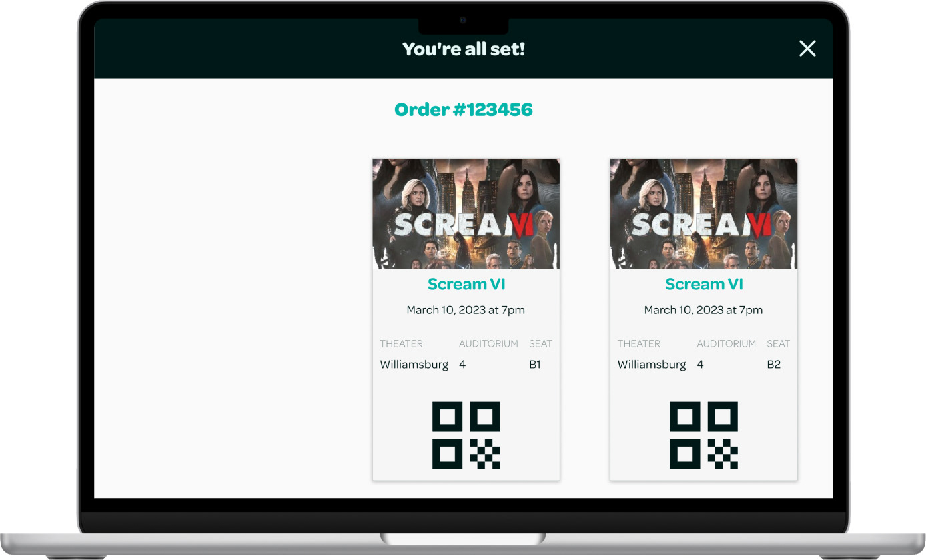Viewport: 926px width, 560px height.
Task: Click the You're all set! header text
Action: click(464, 49)
